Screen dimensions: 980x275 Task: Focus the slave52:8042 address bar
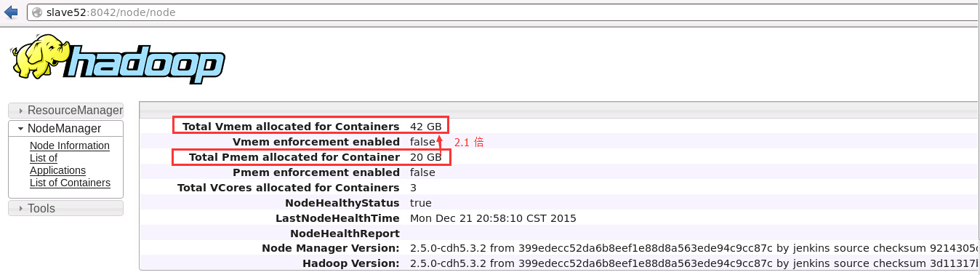(x=502, y=12)
